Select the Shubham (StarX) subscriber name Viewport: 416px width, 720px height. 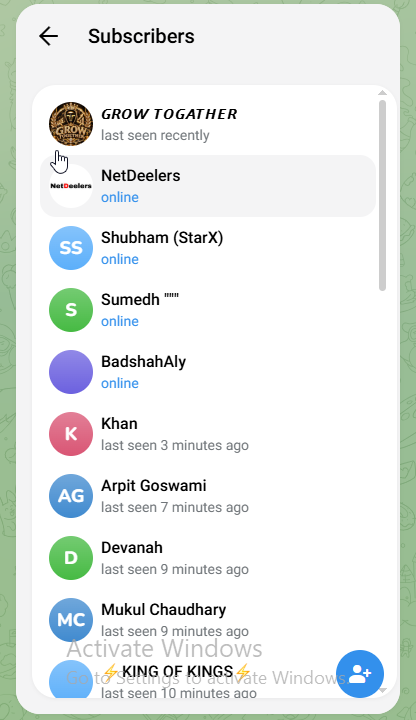[162, 238]
